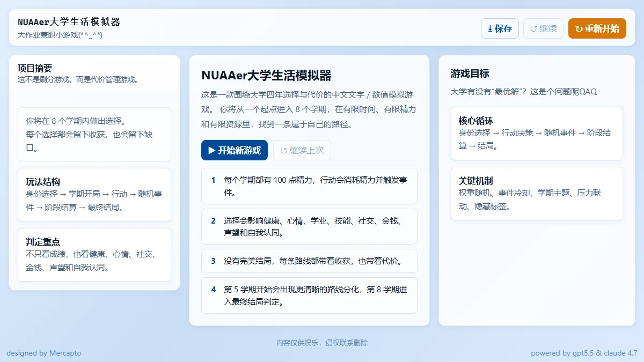Click footer text 内容仅供娱乐，侵权联系删除
This screenshot has width=644, height=362.
tap(322, 343)
